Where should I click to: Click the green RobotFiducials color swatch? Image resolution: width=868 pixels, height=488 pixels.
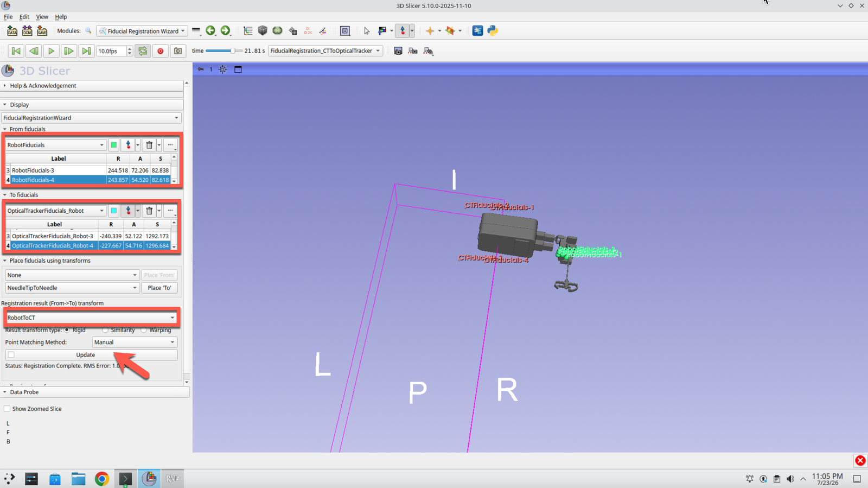(x=113, y=145)
